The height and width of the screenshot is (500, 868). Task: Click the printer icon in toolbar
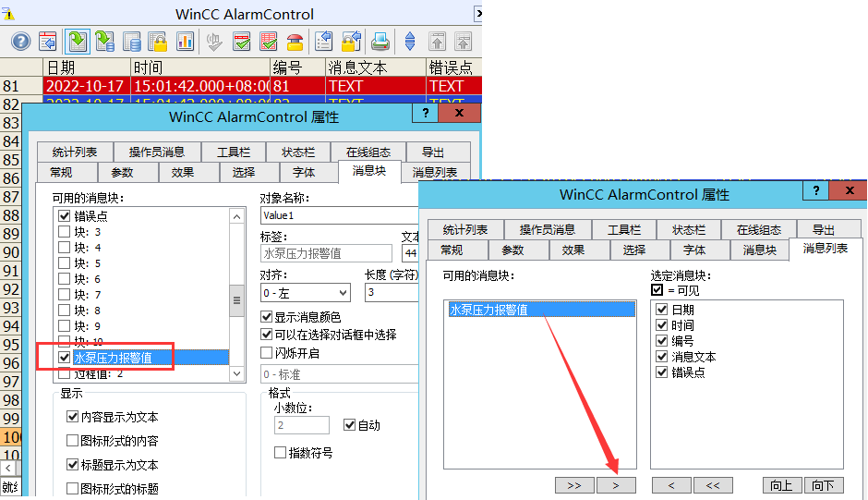pos(380,42)
